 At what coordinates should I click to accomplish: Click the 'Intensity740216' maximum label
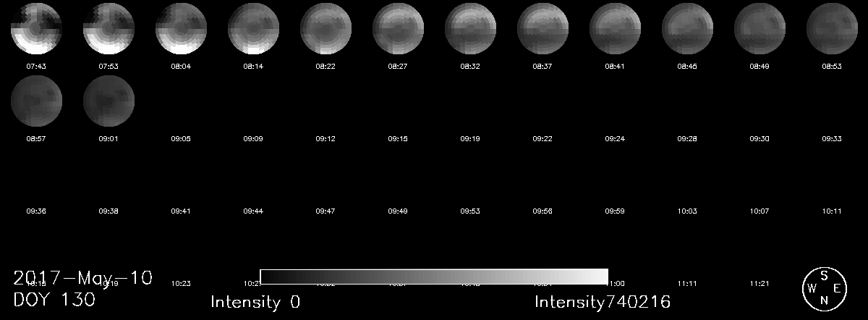[x=603, y=302]
